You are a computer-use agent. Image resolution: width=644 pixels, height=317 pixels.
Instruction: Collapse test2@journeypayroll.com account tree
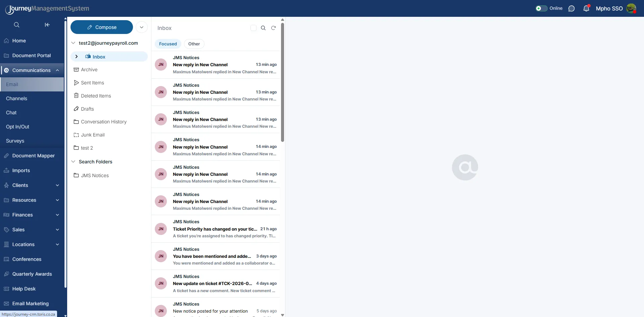[73, 43]
